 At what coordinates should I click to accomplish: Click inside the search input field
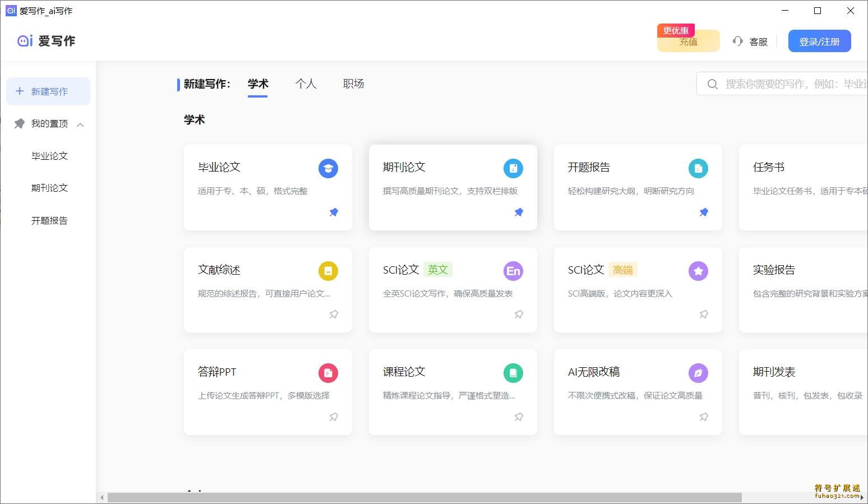(785, 84)
